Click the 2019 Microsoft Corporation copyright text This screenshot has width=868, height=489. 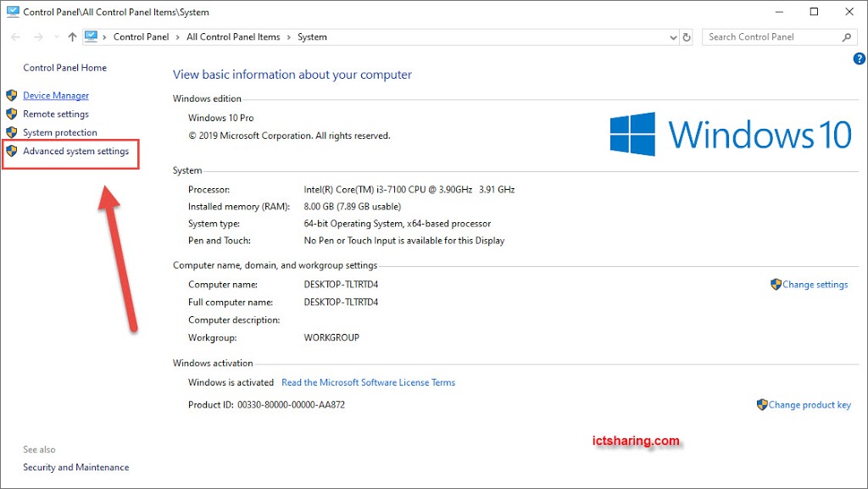coord(290,136)
